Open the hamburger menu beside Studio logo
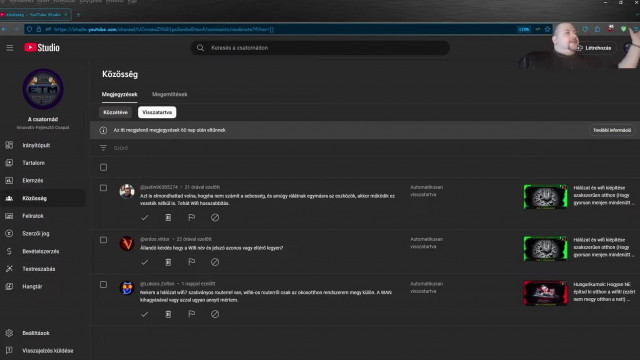 9,48
